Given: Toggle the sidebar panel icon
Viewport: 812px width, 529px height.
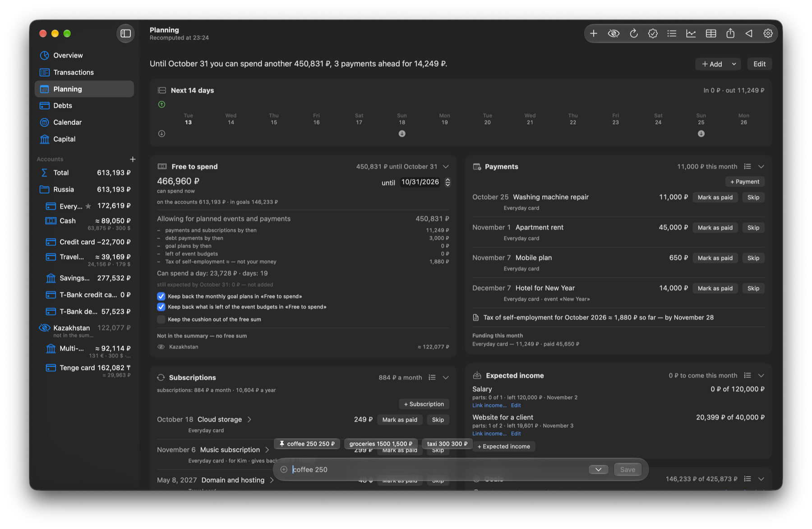Looking at the screenshot, I should point(125,33).
